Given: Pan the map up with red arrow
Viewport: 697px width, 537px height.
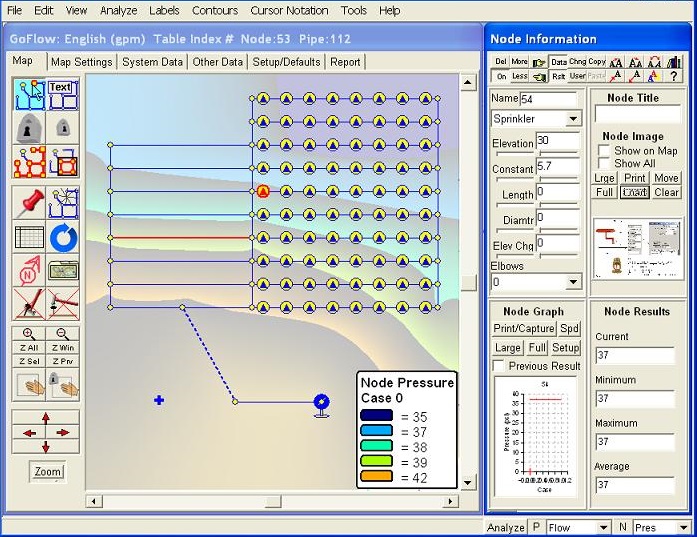Looking at the screenshot, I should (46, 418).
